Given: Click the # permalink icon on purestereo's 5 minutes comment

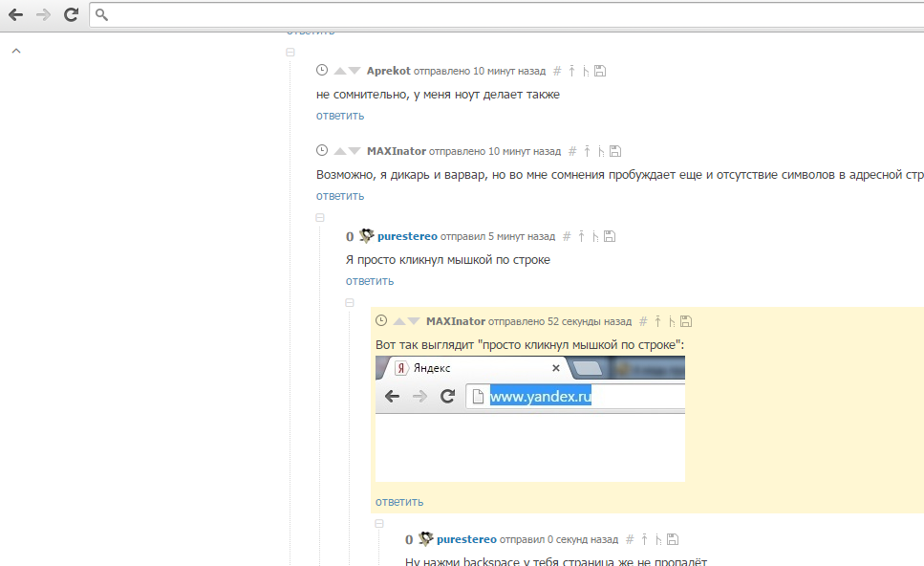Looking at the screenshot, I should click(567, 236).
